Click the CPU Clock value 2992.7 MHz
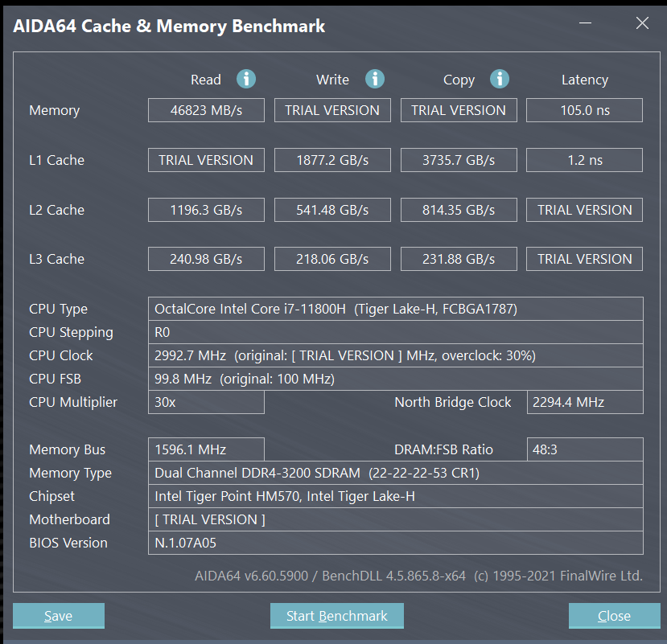This screenshot has width=667, height=644. pos(396,356)
